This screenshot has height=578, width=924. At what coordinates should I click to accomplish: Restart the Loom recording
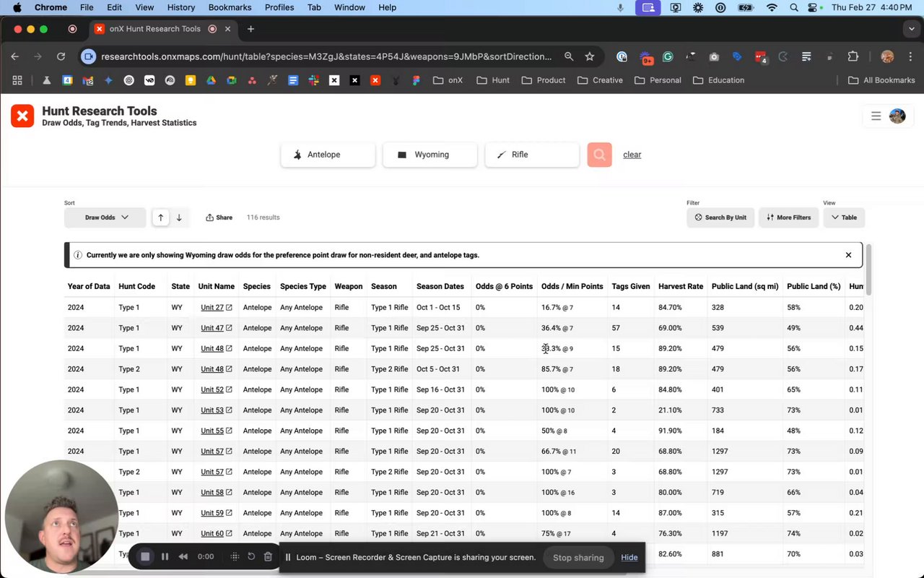(251, 556)
